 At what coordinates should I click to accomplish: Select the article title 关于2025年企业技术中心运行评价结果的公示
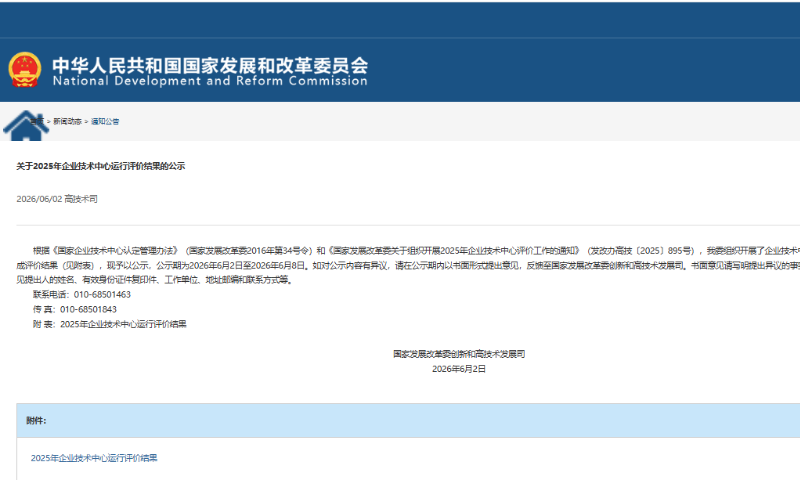coord(101,166)
